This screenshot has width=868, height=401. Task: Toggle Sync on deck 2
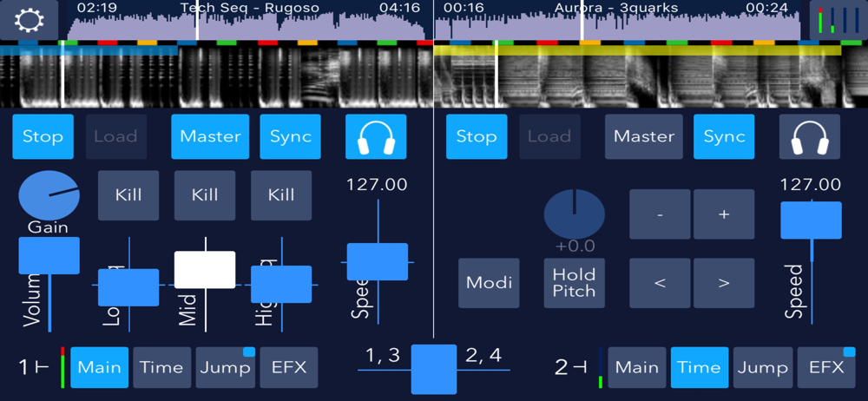(x=724, y=137)
